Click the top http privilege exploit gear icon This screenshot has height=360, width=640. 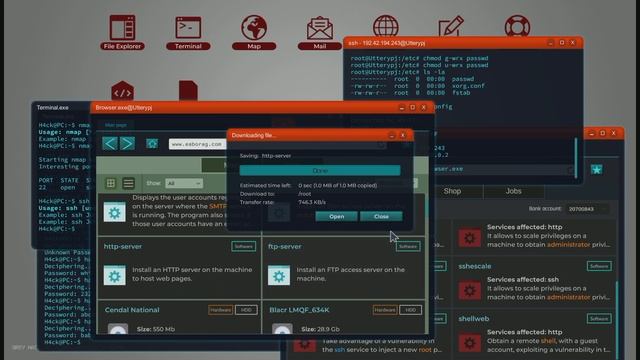pos(470,238)
